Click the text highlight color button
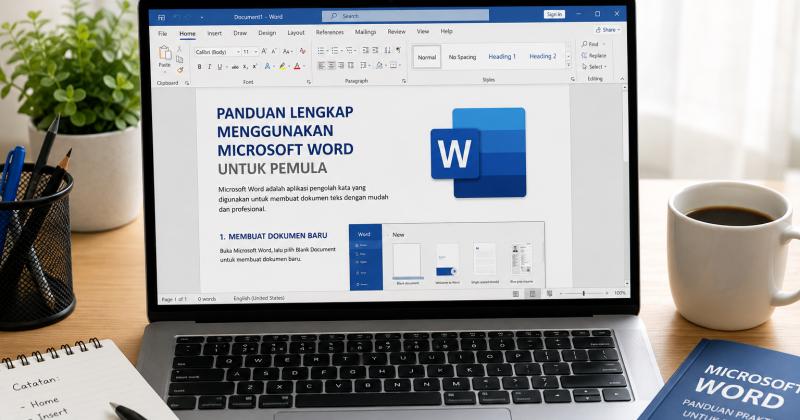 282,66
